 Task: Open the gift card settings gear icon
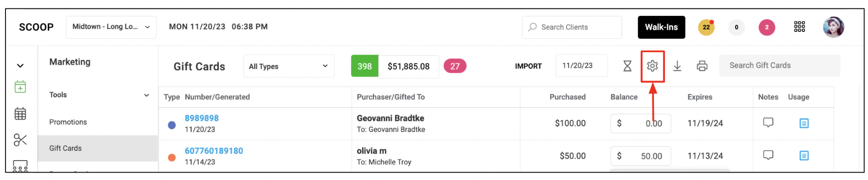(652, 66)
